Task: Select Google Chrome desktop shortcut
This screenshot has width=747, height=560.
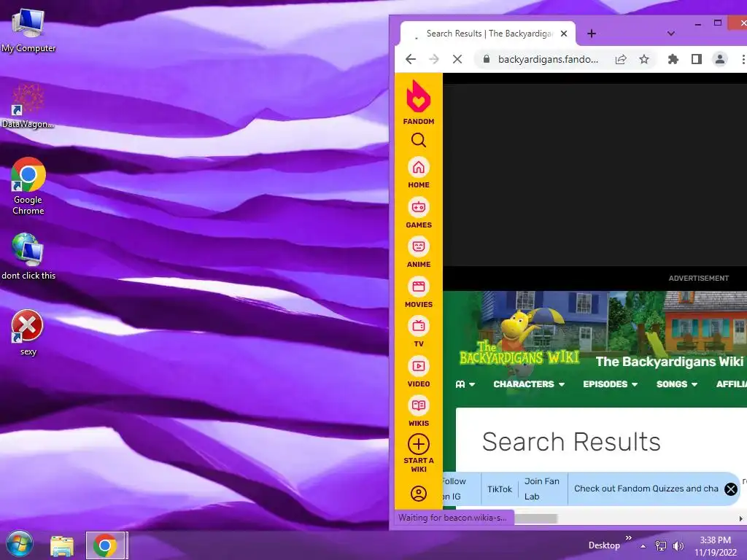Action: tap(28, 187)
